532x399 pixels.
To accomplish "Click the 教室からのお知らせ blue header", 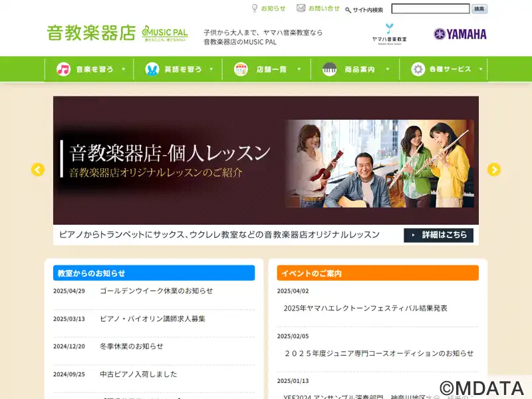I will (x=154, y=273).
